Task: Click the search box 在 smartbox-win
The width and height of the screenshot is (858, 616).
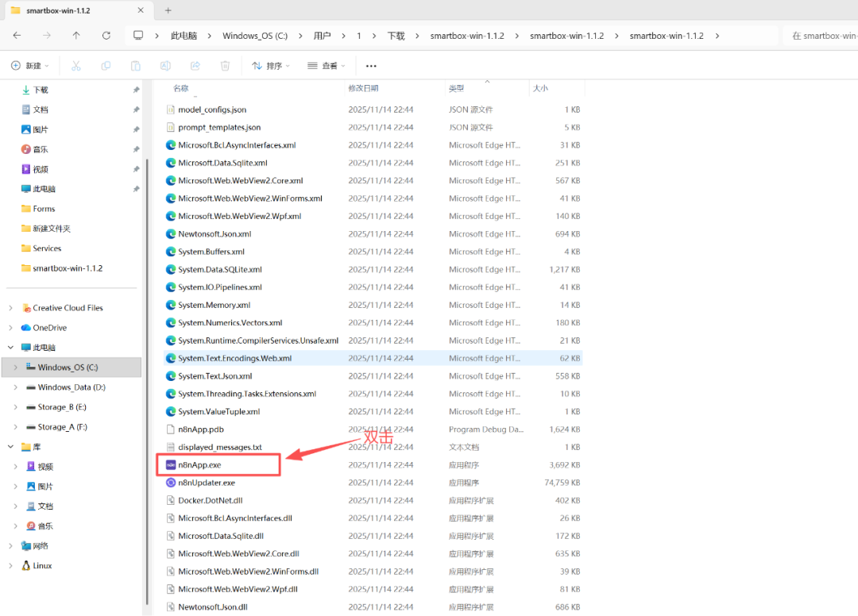Action: click(821, 36)
